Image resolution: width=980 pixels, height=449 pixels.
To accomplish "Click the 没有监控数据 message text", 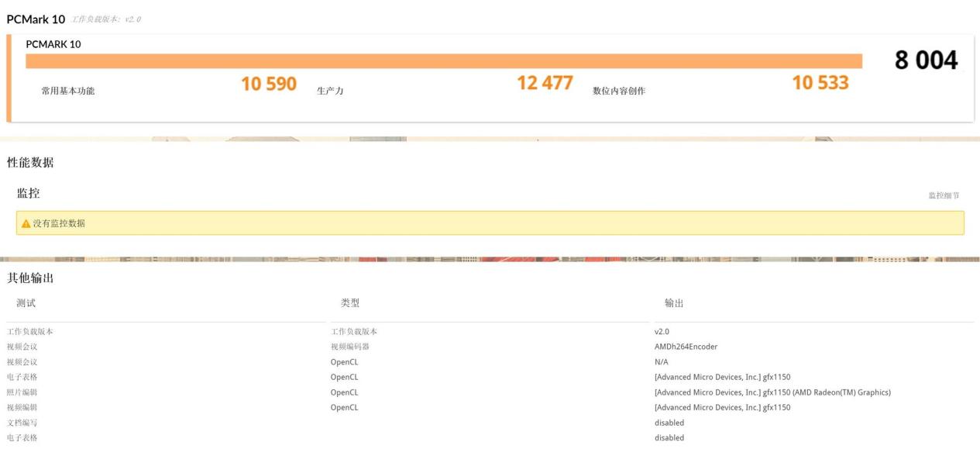I will click(x=59, y=223).
